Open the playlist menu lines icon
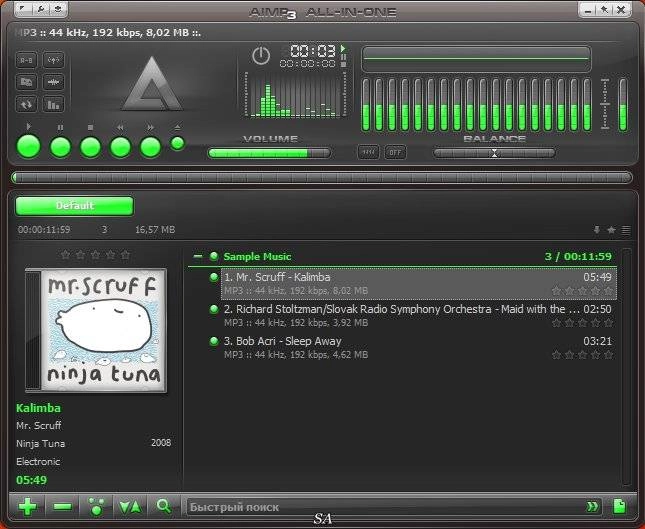Image resolution: width=645 pixels, height=529 pixels. [x=626, y=230]
